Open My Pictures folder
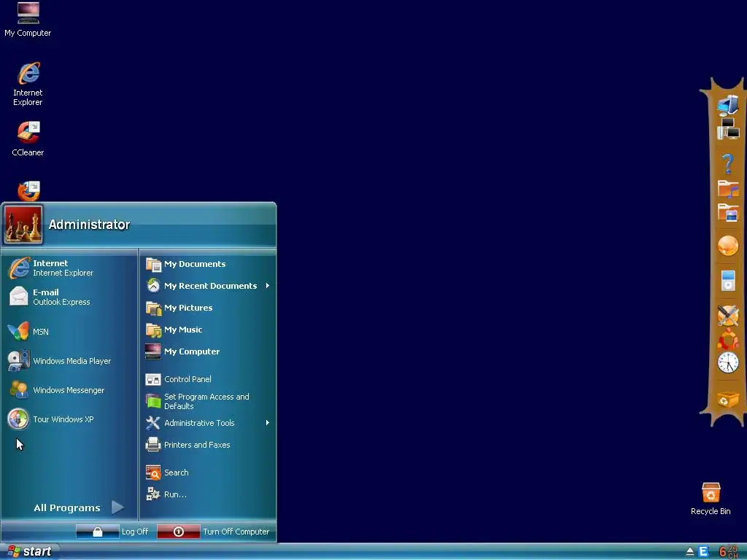Viewport: 747px width, 560px height. point(208,308)
